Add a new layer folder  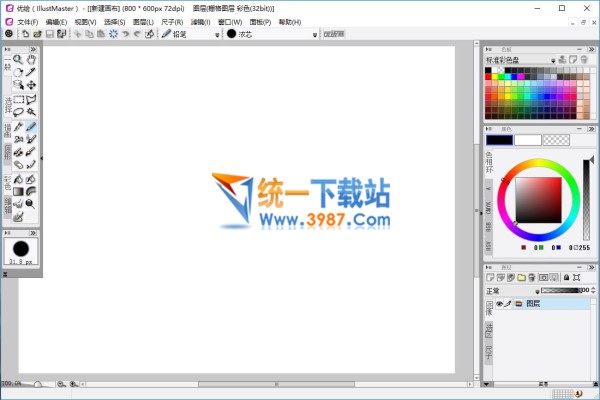(521, 278)
